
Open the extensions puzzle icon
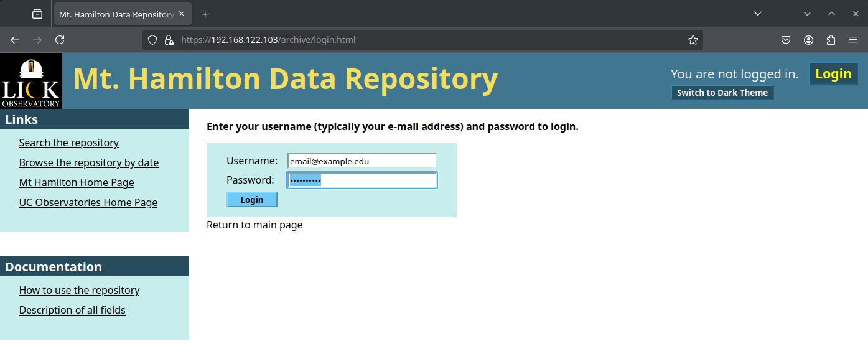tap(831, 40)
